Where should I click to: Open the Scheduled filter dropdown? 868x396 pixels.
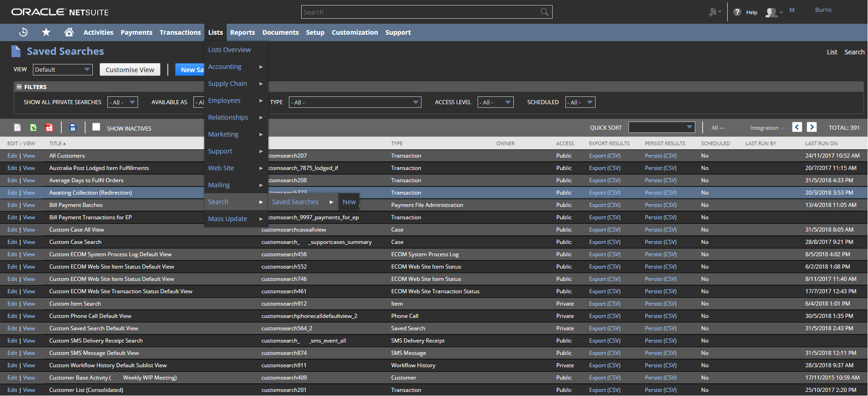coord(580,102)
